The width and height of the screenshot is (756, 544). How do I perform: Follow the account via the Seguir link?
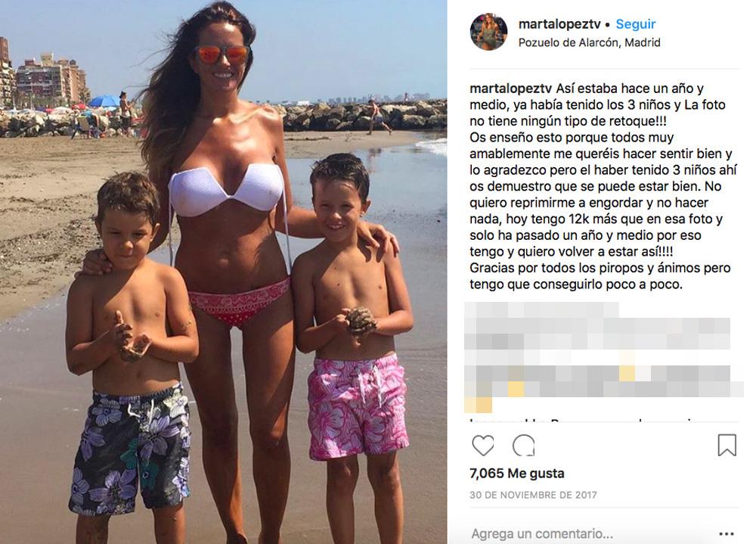[x=636, y=24]
